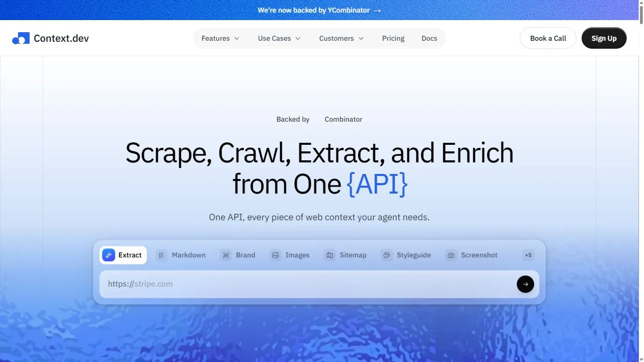Click the Book a Call button
Screen dimensions: 644x362
pos(548,38)
